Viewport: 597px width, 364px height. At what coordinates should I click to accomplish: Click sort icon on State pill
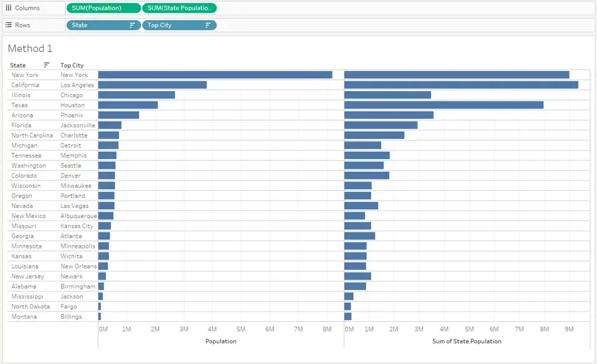(132, 25)
